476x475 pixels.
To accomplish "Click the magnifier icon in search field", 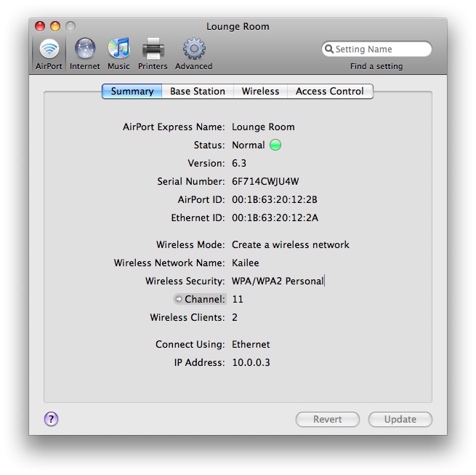I will tap(328, 49).
